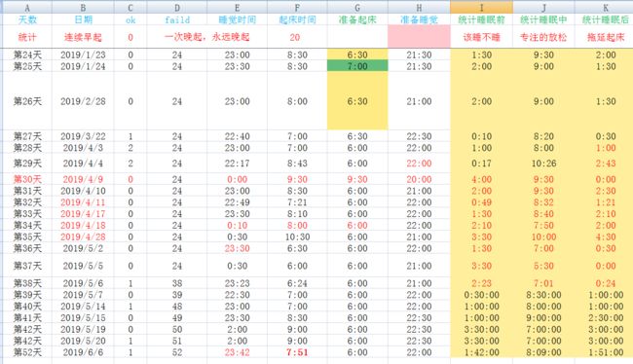Viewport: 633px width, 364px height.
Task: Click the red 7:01 cell
Action: click(x=543, y=283)
